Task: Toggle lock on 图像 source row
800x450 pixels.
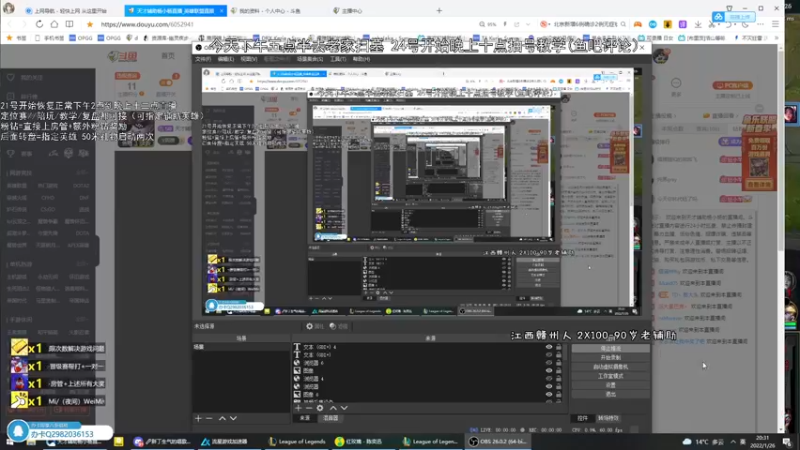Action: click(559, 370)
